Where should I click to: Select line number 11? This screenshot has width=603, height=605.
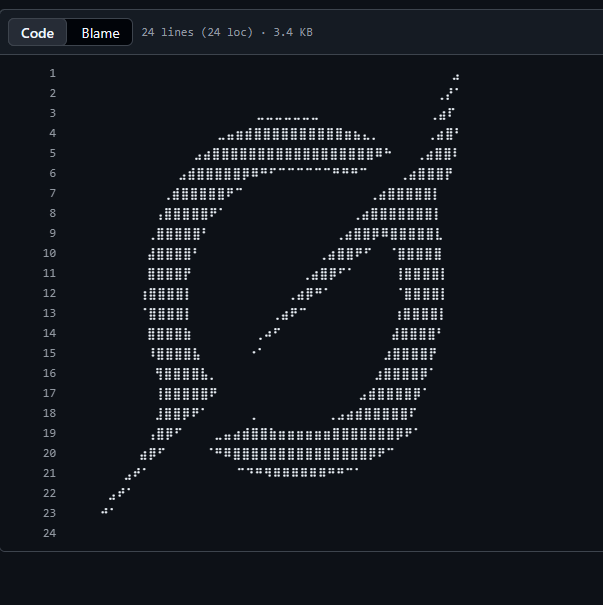pyautogui.click(x=50, y=274)
